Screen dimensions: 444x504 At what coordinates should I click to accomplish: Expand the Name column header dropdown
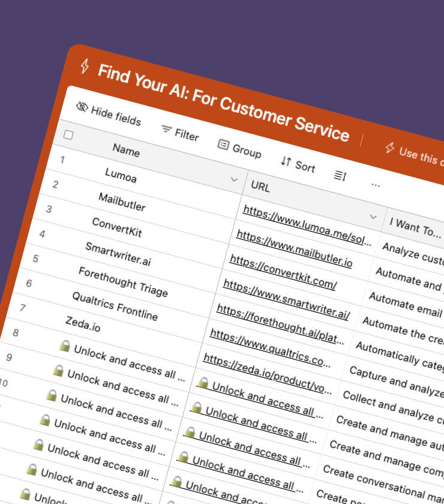234,179
